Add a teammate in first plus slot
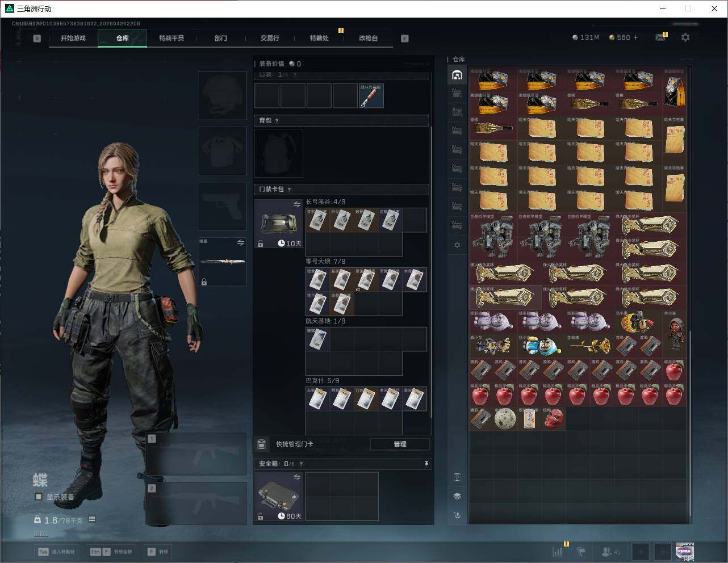This screenshot has height=563, width=728. pyautogui.click(x=641, y=551)
